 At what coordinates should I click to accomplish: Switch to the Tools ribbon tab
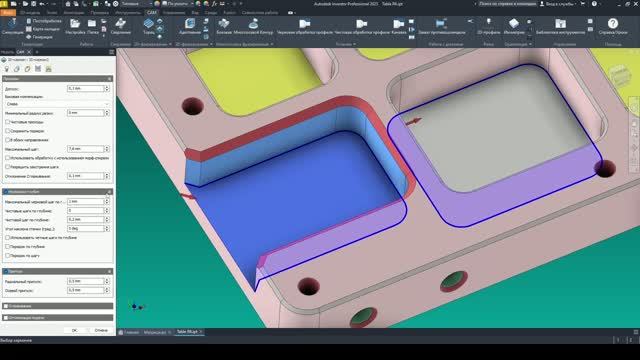tap(127, 13)
